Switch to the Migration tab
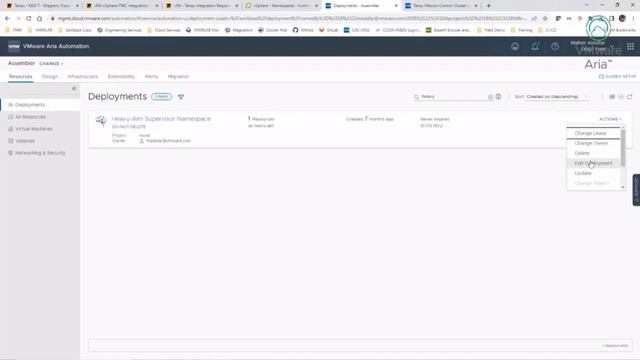This screenshot has width=640, height=360. tap(178, 76)
